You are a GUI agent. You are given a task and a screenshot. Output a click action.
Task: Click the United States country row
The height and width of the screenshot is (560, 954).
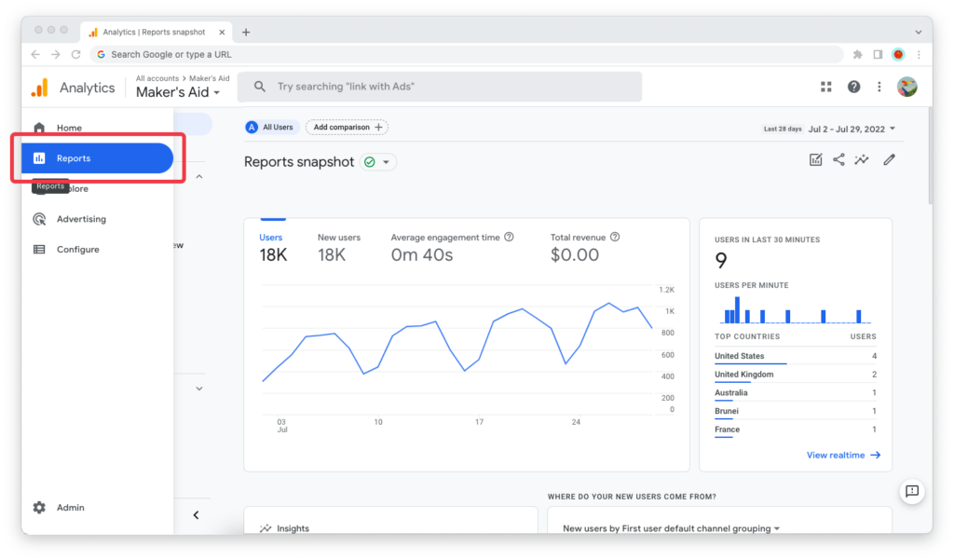796,356
